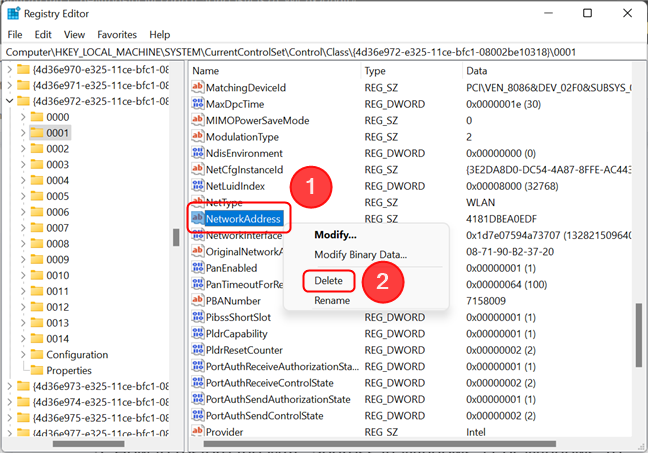
Task: Expand the 0014 subkey
Action: pos(23,339)
